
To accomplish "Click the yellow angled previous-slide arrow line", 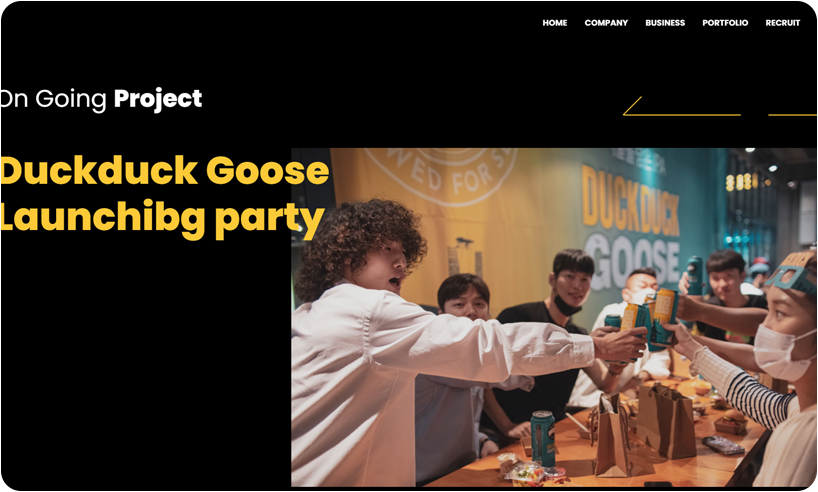I will pos(681,106).
